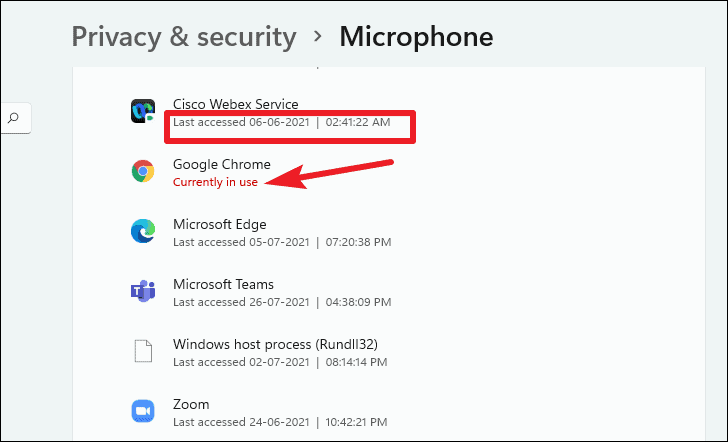This screenshot has height=442, width=728.
Task: Click the Windows host process file icon
Action: [x=143, y=351]
